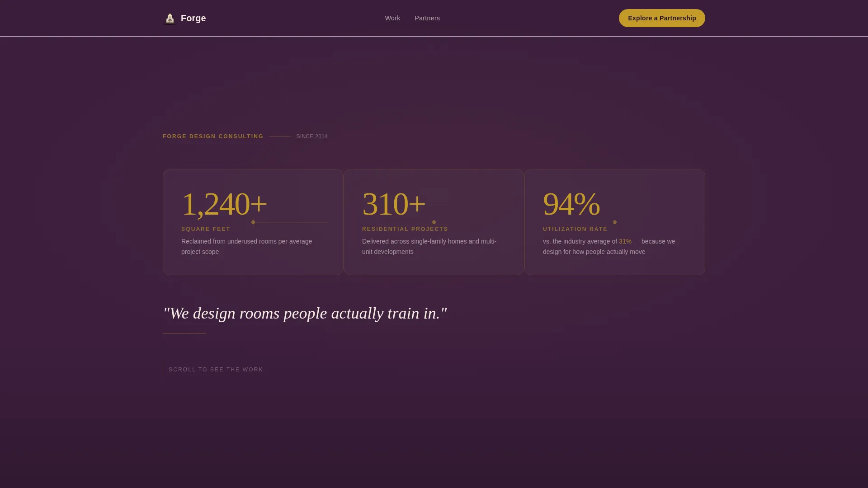Click the Reclaimed from underused rooms description
Viewport: 868px width, 488px height.
(247, 247)
